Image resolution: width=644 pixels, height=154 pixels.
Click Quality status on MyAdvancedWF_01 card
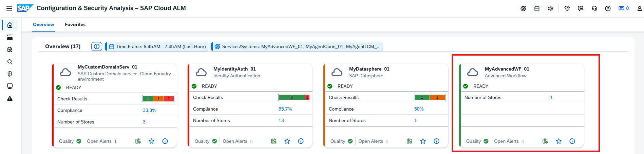(x=477, y=141)
